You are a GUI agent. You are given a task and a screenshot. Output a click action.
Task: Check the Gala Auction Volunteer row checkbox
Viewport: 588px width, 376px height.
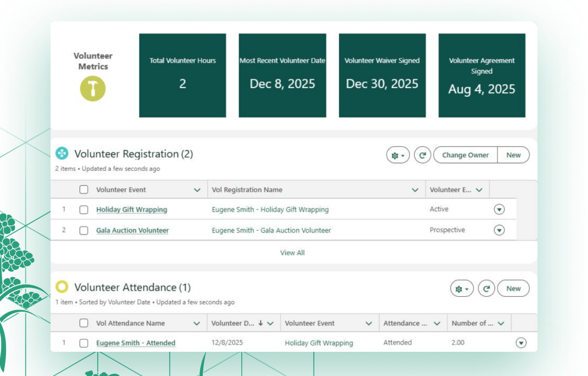84,230
